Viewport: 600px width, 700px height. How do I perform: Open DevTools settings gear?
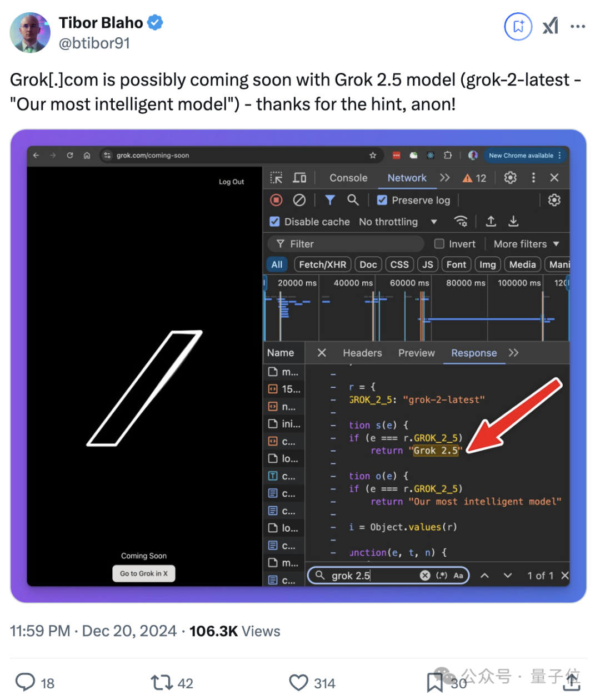tap(510, 178)
